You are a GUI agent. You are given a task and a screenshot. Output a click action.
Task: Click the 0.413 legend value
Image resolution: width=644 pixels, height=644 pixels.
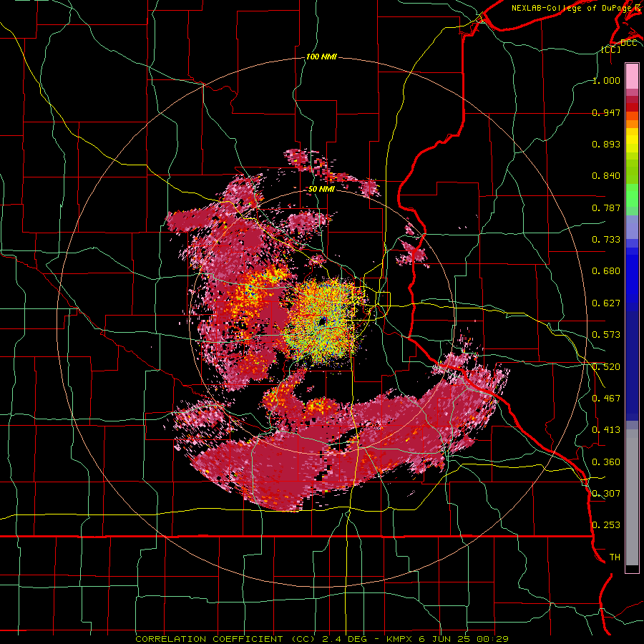tap(606, 430)
